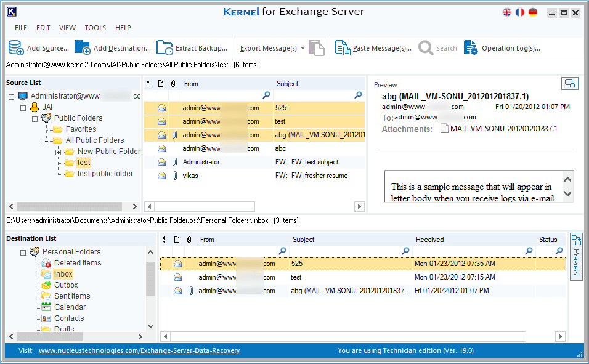Collapse the Public Folders node
Screen dimensions: 589x364
35,119
